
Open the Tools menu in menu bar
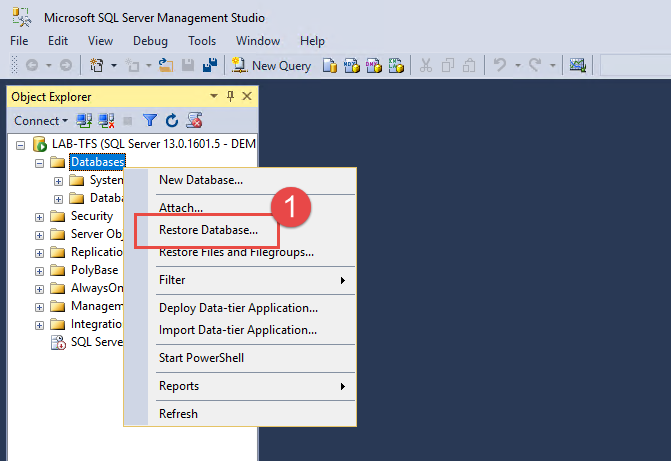[x=202, y=41]
